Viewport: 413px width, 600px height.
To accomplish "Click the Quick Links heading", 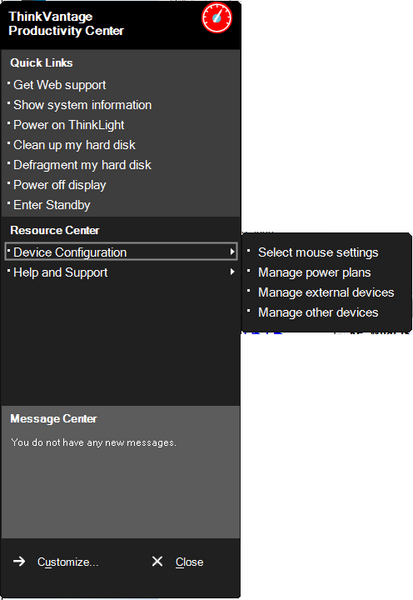I will [x=41, y=63].
